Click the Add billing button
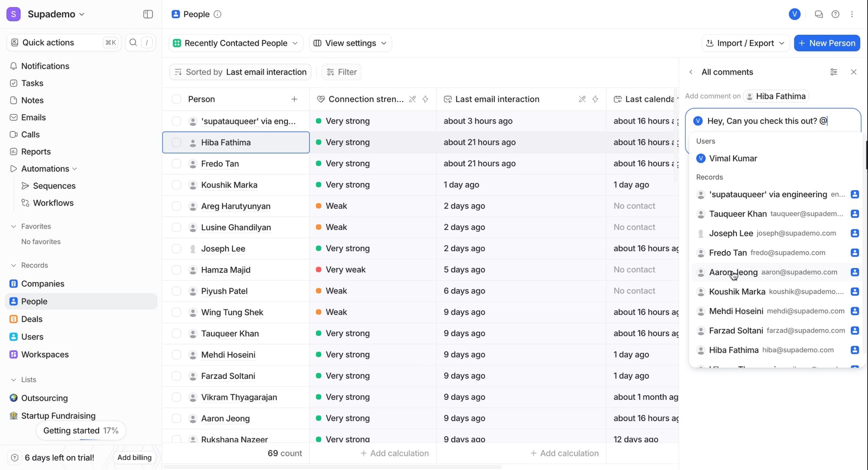 (x=134, y=458)
